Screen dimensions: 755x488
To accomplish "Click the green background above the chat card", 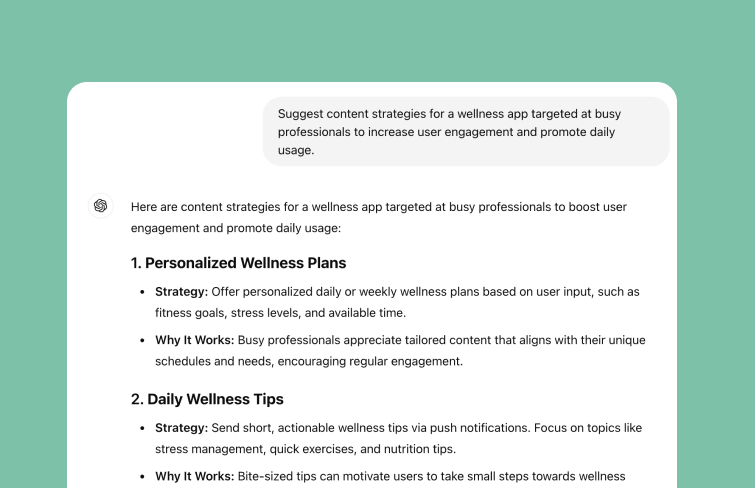I will pyautogui.click(x=378, y=39).
